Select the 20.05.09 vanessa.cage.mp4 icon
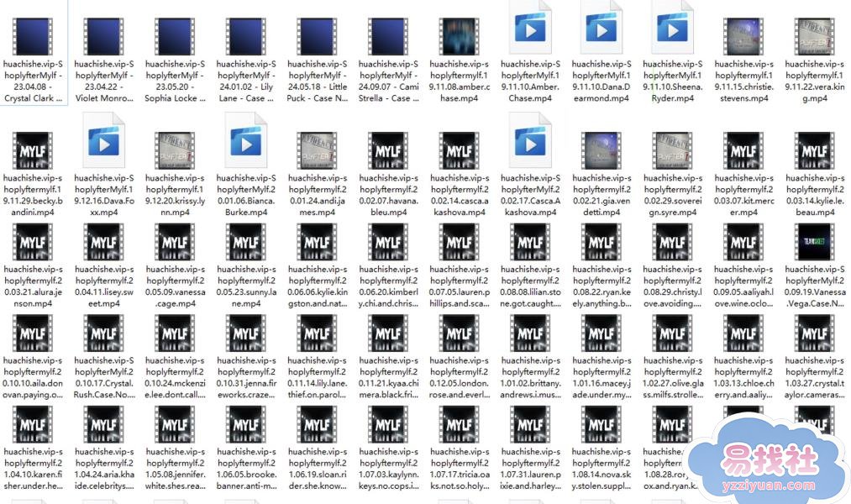 coord(175,241)
